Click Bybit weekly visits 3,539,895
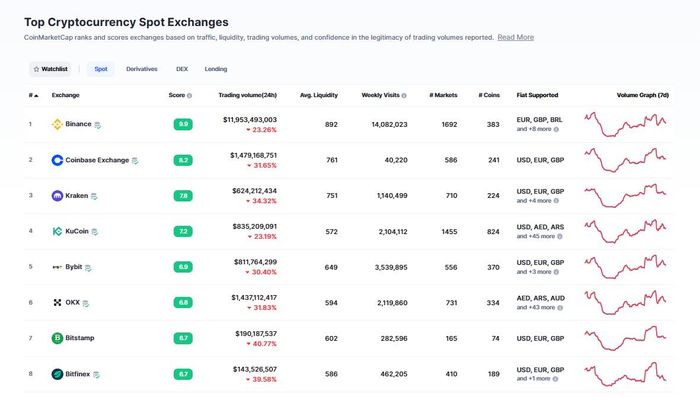Image resolution: width=700 pixels, height=397 pixels. (391, 267)
